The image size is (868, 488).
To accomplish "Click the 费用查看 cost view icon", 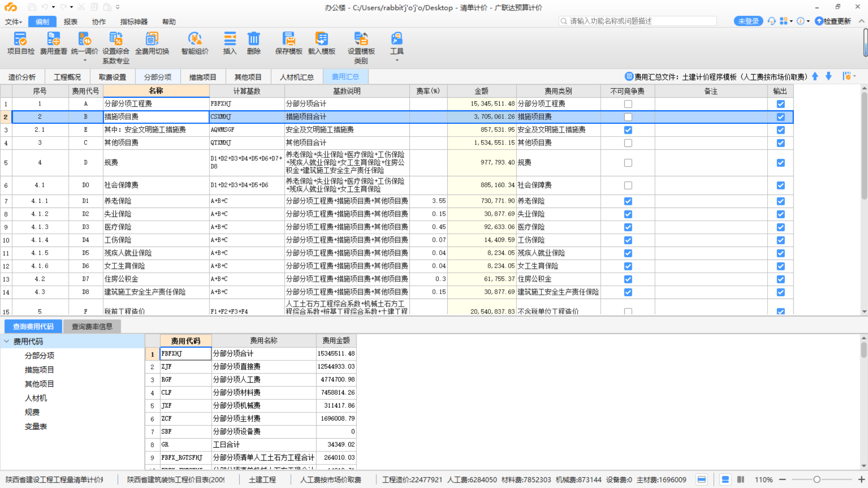I will 53,43.
